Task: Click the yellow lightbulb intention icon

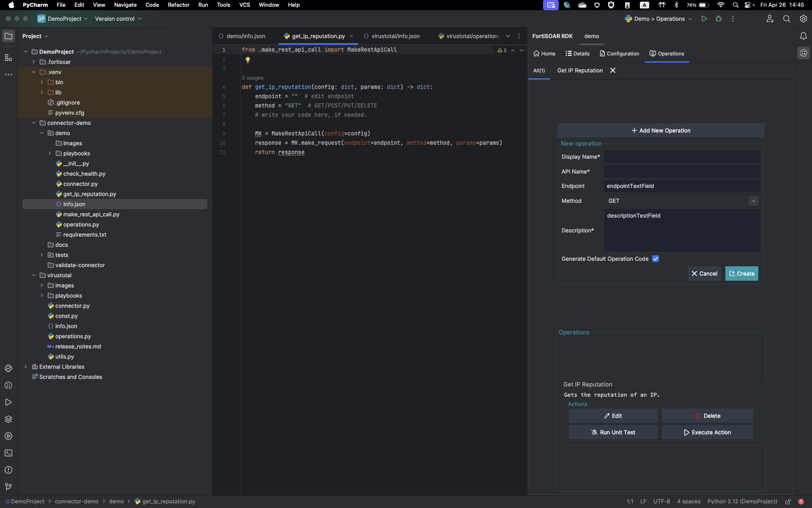Action: [x=248, y=60]
